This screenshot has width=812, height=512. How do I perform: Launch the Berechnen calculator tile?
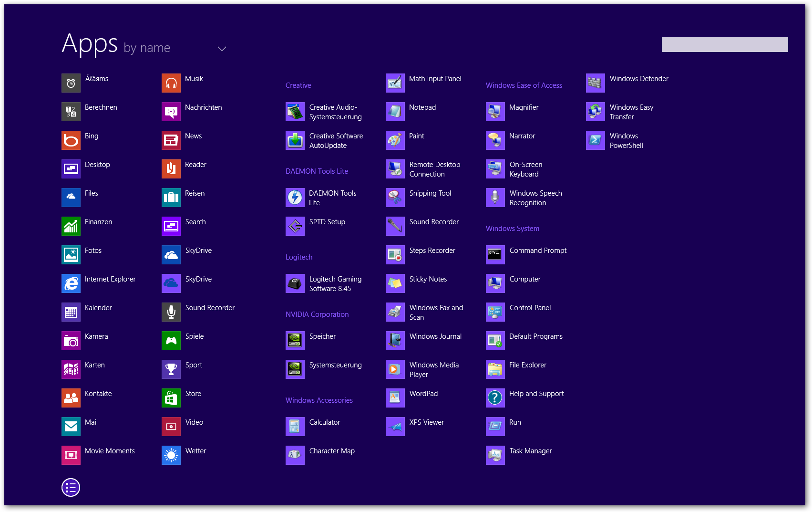tap(71, 112)
